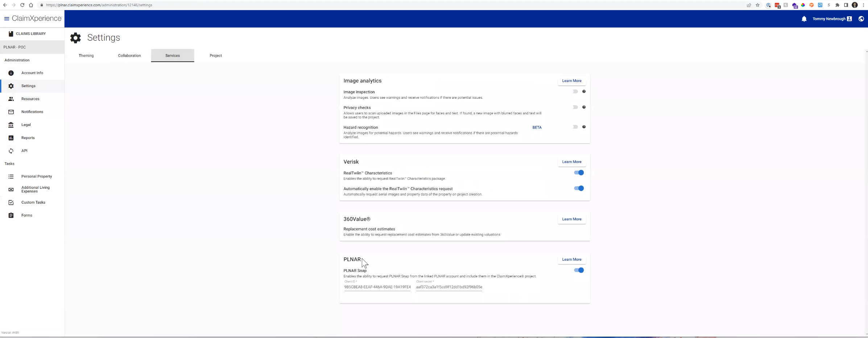Click the PLNAR - POC account label

[15, 47]
